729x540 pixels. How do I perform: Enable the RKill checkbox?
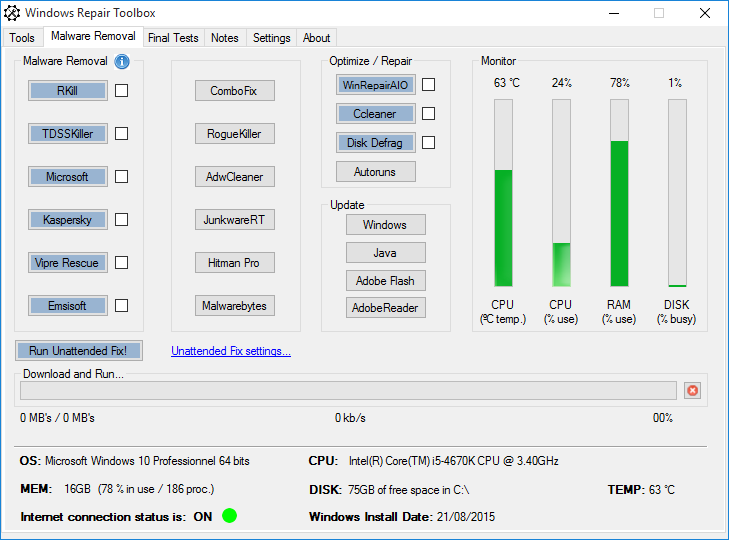point(121,91)
